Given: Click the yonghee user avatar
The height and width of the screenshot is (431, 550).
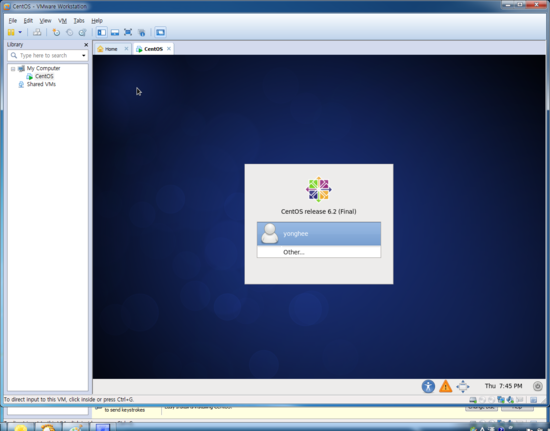Looking at the screenshot, I should (270, 234).
